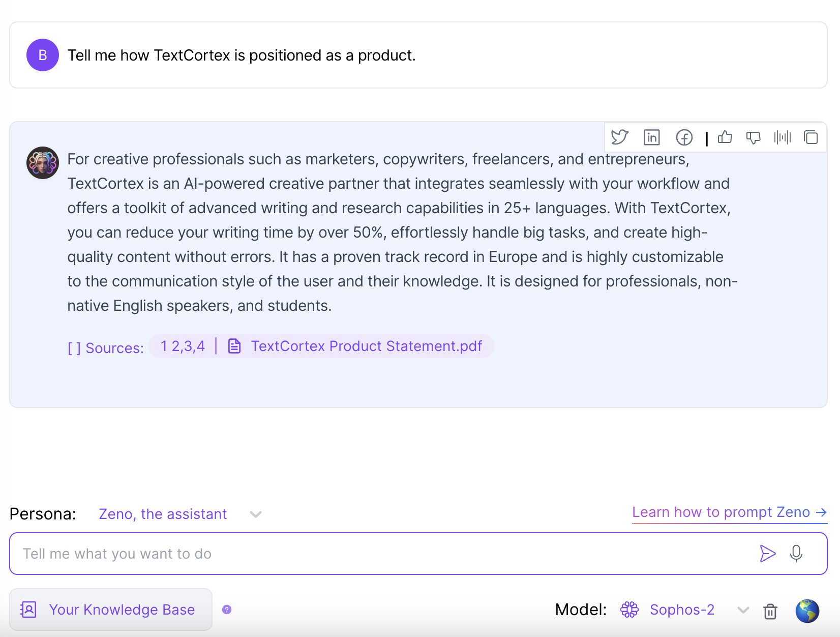This screenshot has width=840, height=637.
Task: Select the Sophos-2 model label
Action: point(682,610)
